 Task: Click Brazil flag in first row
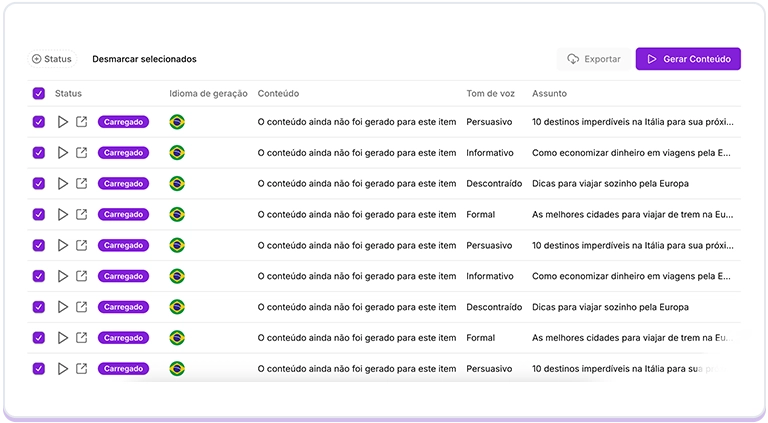177,122
